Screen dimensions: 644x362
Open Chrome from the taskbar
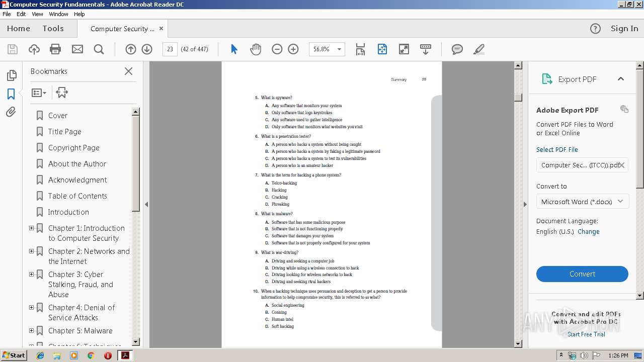click(x=91, y=355)
